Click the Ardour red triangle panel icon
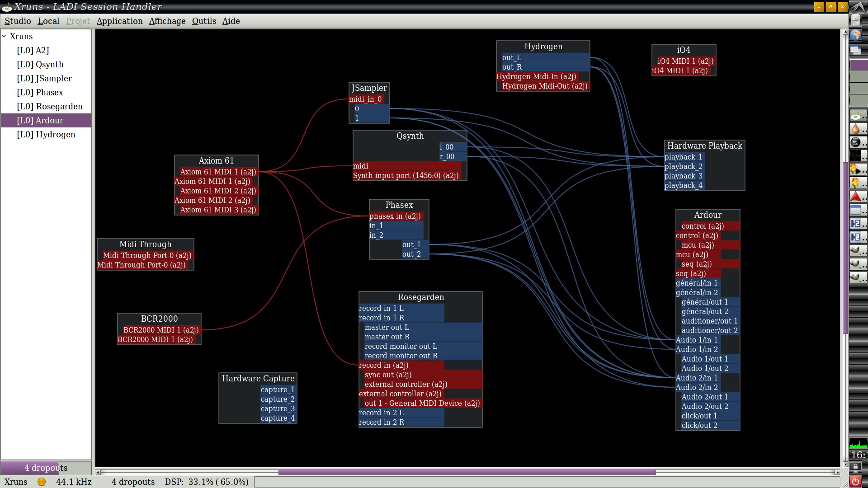Screen dimensions: 868x488 tap(856, 197)
